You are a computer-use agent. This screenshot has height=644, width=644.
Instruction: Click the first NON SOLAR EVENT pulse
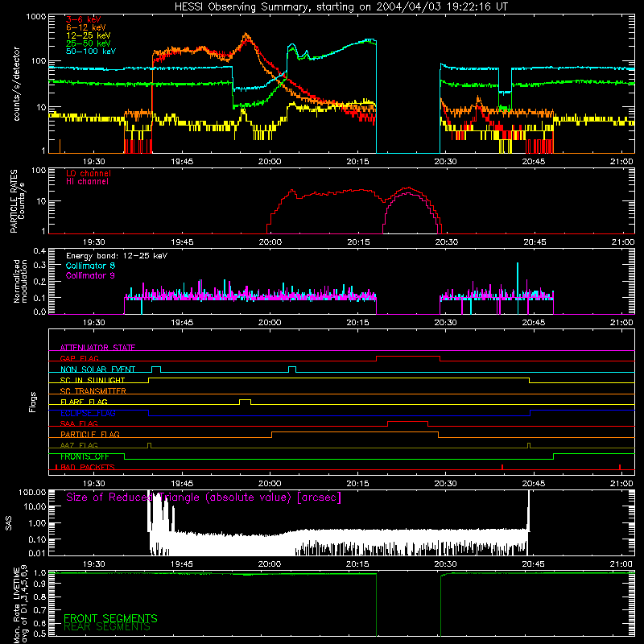pyautogui.click(x=156, y=369)
